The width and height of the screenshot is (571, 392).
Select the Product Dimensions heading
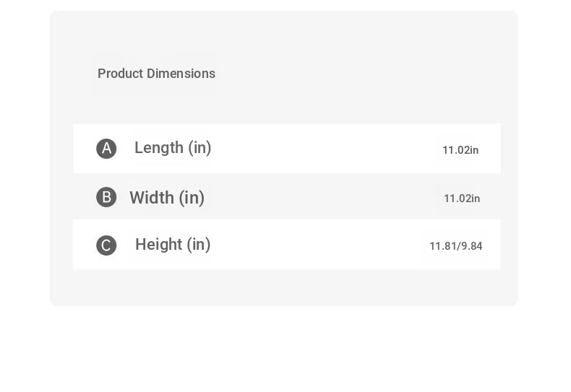pos(157,74)
